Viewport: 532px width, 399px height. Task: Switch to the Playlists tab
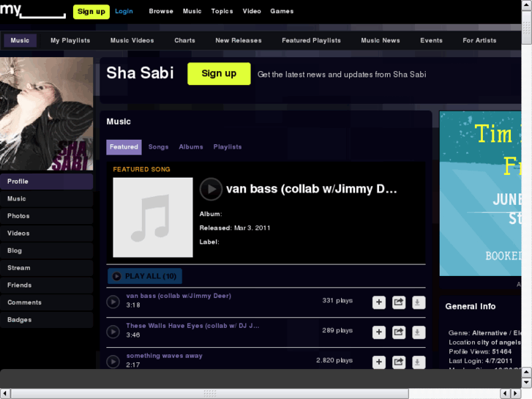[228, 147]
